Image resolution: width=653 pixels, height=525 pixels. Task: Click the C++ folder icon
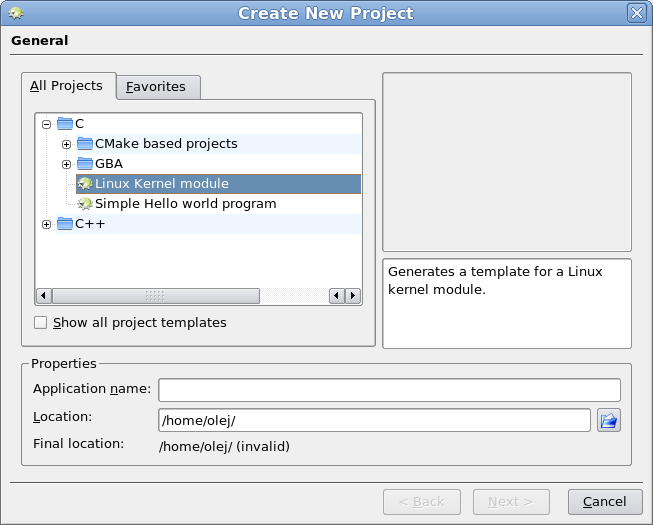click(x=65, y=224)
